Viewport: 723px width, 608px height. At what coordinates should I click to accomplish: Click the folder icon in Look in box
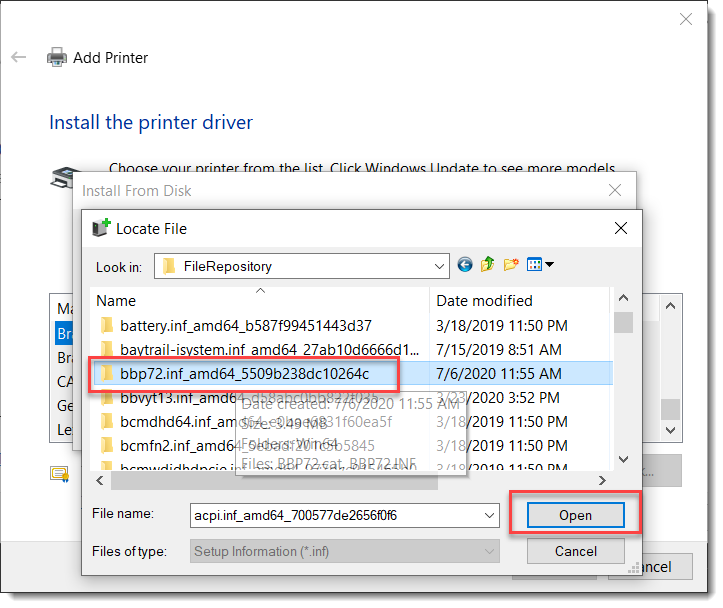(169, 266)
